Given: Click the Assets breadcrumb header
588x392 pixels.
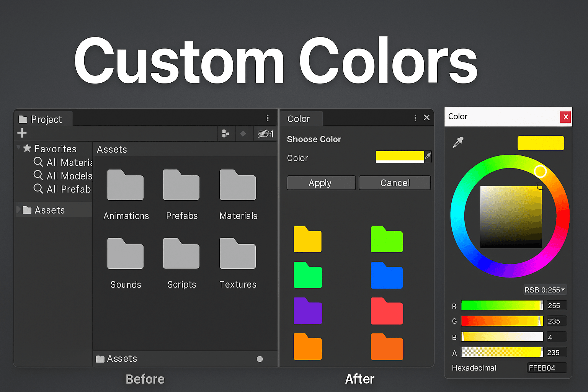Looking at the screenshot, I should [112, 149].
